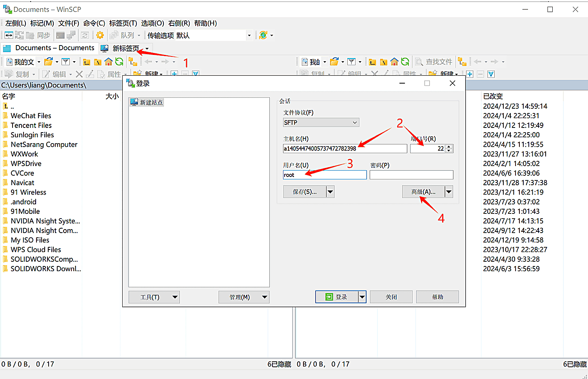
Task: Open the 命令(C) menu
Action: pyautogui.click(x=94, y=23)
